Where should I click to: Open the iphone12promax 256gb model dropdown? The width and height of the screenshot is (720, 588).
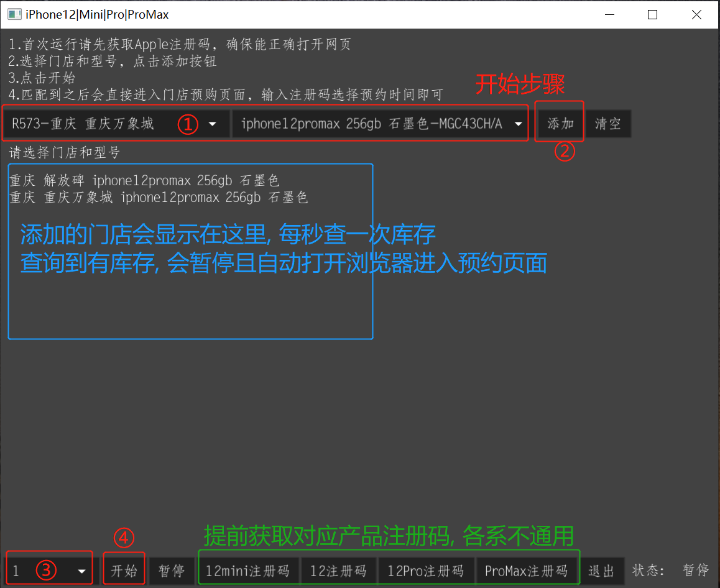[x=380, y=124]
